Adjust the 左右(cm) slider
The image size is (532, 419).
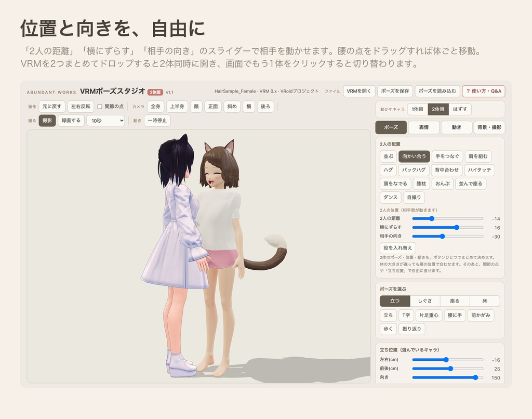pos(447,360)
